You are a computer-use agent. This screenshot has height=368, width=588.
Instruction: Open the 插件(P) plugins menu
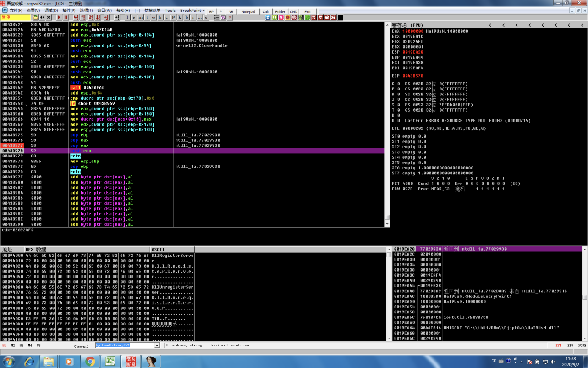(69, 10)
